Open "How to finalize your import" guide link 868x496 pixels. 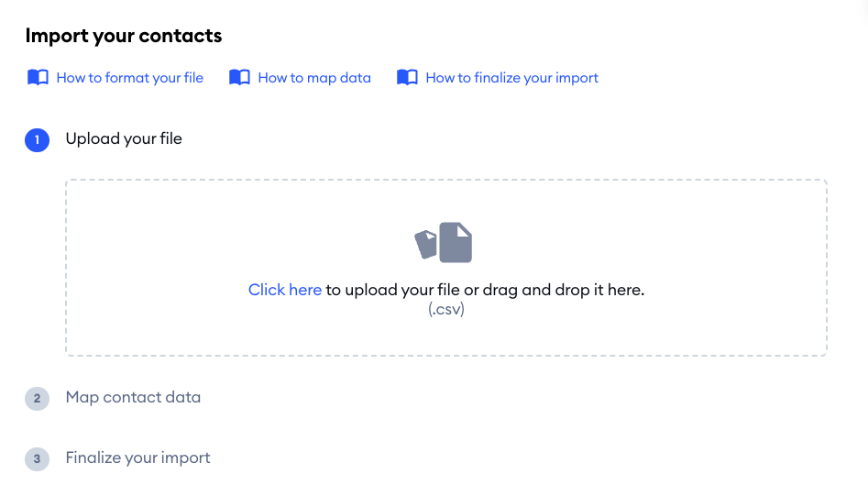[511, 78]
